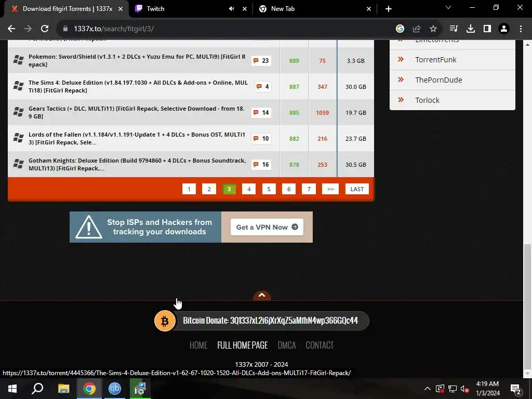Click the Gears Tactics 1059 leechers value
Screen dimensions: 532x399
point(322,113)
